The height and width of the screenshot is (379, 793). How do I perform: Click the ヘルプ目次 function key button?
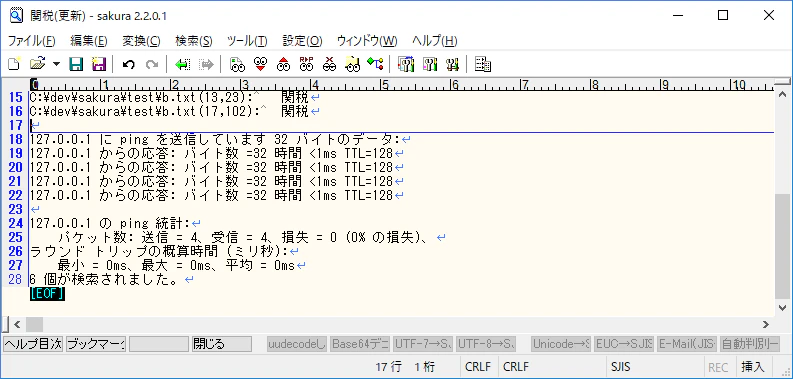tap(33, 344)
